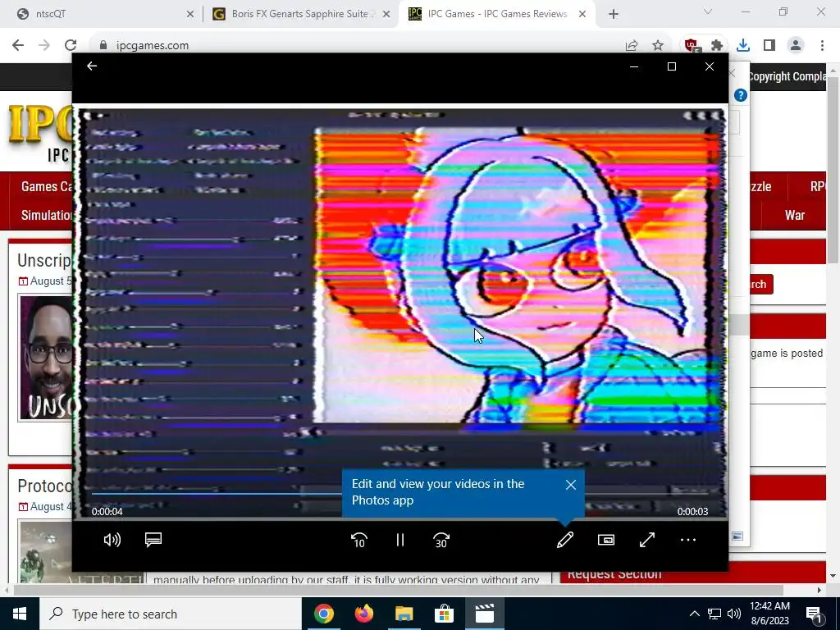This screenshot has width=840, height=630.
Task: Open File Explorer from the taskbar
Action: 404,614
